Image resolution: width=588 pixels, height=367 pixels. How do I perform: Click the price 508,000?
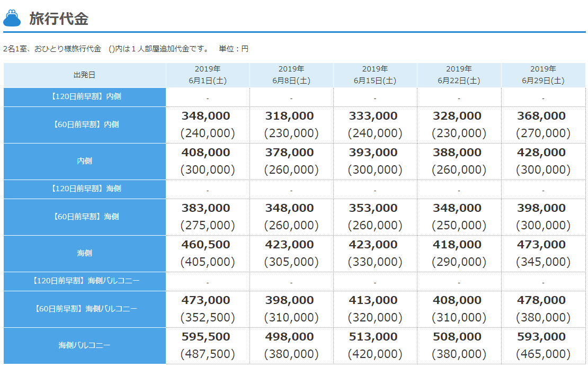(x=457, y=337)
